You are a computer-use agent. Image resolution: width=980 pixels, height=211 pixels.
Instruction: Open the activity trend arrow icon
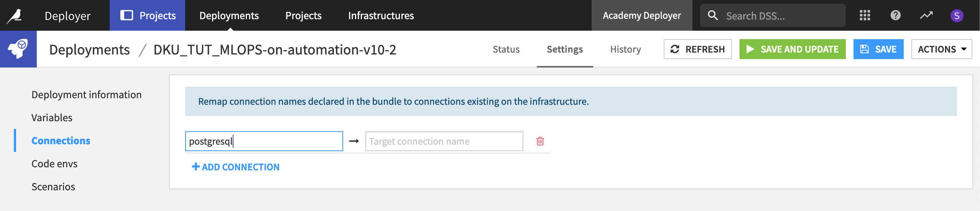pyautogui.click(x=926, y=15)
